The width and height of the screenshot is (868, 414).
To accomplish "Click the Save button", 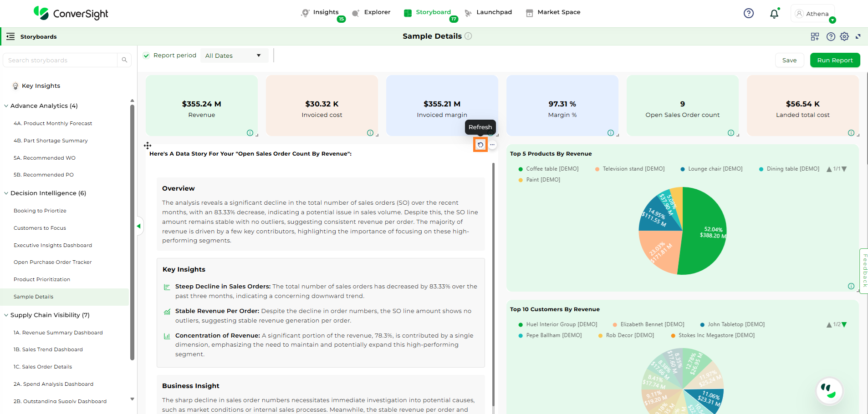I will point(789,60).
